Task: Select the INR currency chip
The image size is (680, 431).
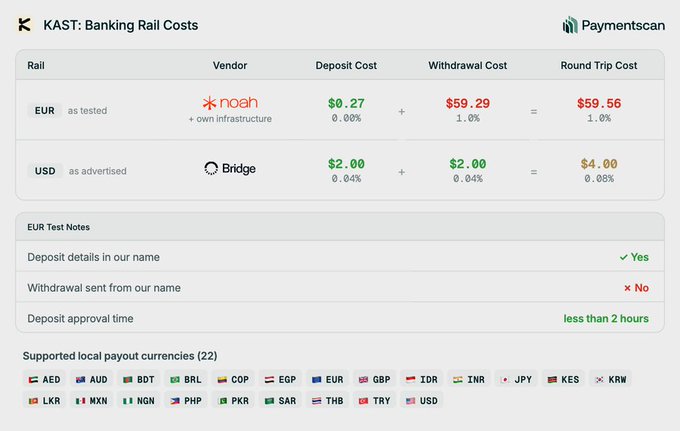Action: pyautogui.click(x=469, y=379)
